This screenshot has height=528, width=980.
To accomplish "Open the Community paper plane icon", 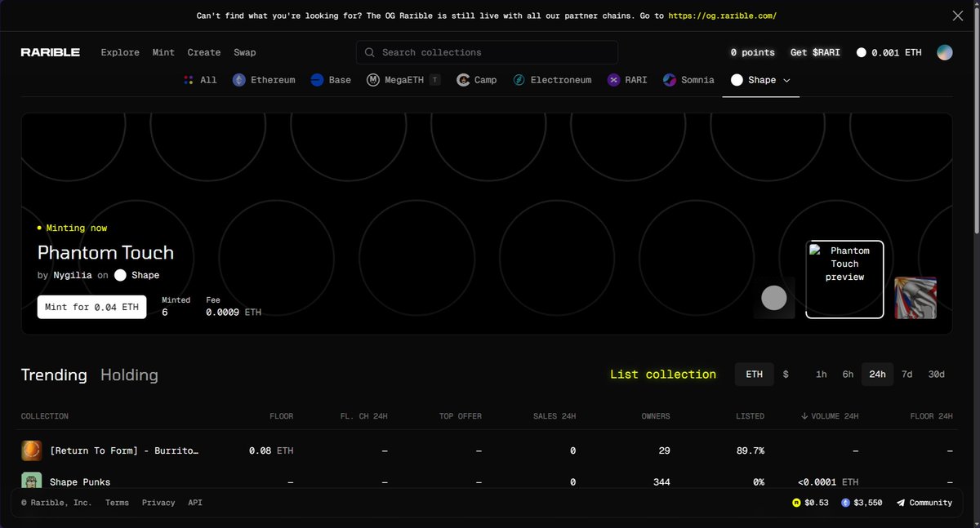I will [902, 503].
